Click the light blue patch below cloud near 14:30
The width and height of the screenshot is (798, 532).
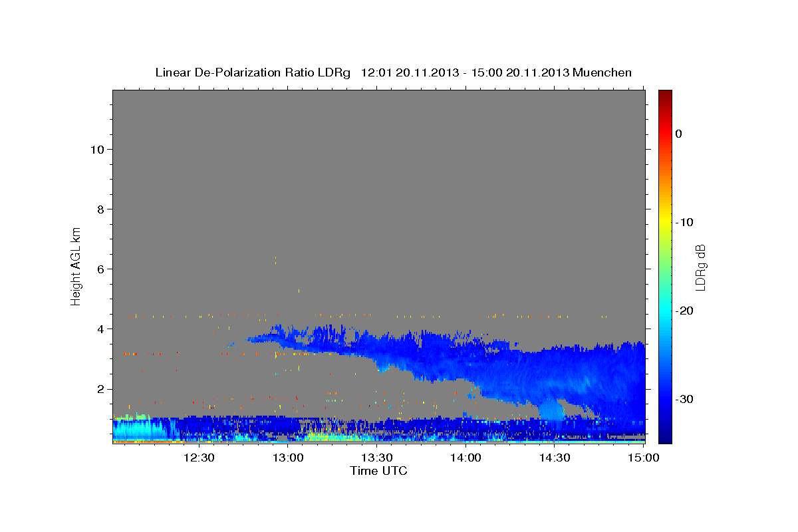pyautogui.click(x=551, y=409)
